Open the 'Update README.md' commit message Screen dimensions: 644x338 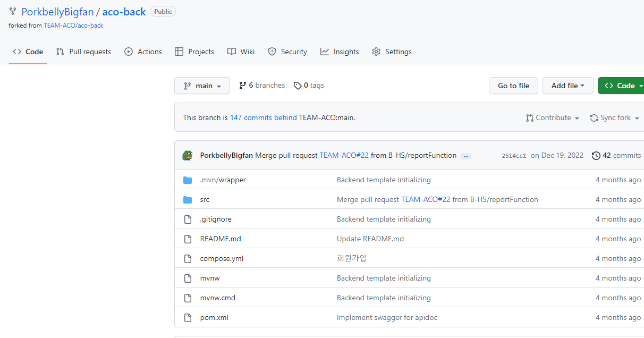[370, 239]
